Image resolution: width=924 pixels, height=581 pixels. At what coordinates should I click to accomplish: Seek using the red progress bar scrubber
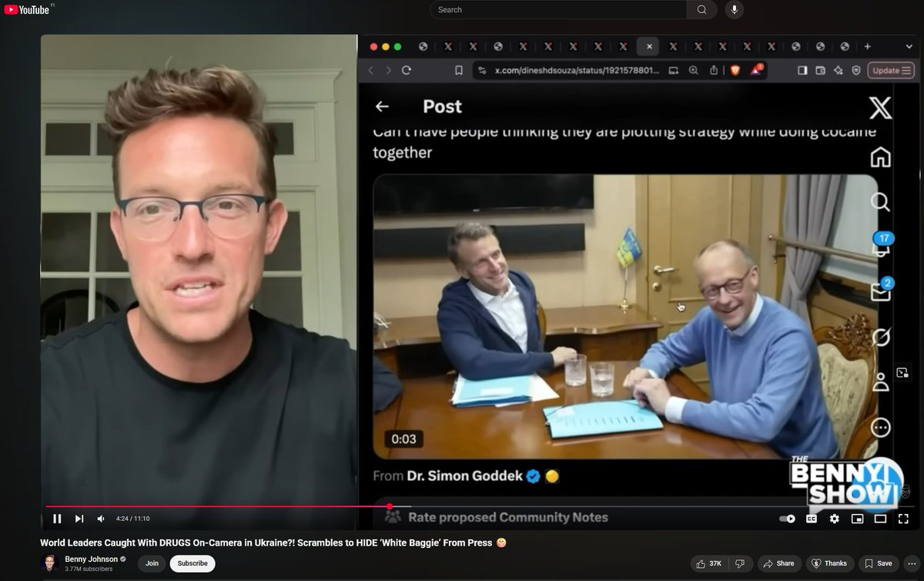point(390,506)
